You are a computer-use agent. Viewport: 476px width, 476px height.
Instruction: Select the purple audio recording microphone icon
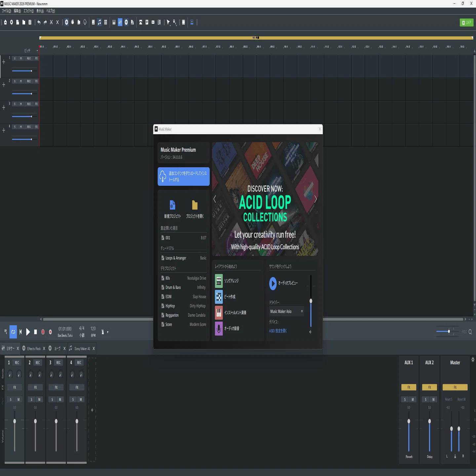[x=219, y=329]
